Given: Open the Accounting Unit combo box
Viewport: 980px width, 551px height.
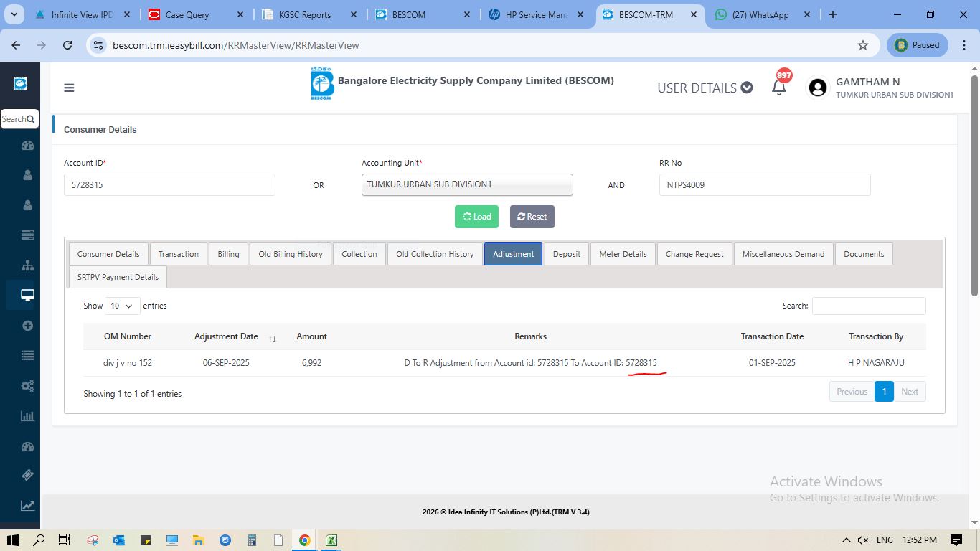Looking at the screenshot, I should click(x=467, y=184).
